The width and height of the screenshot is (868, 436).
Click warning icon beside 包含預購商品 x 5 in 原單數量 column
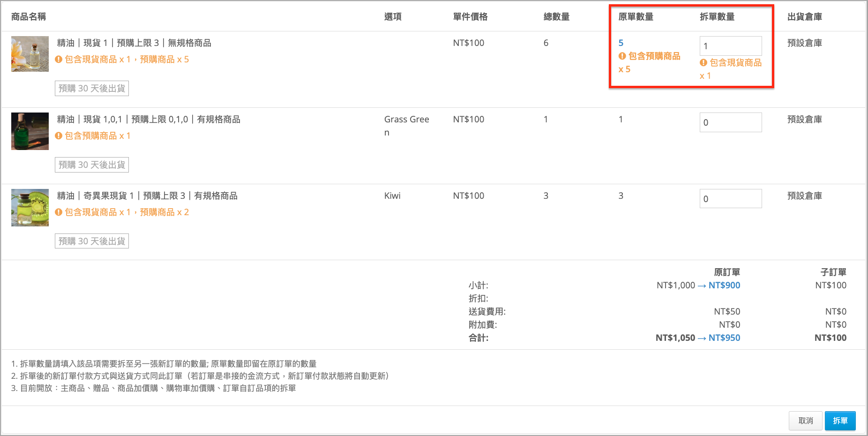click(x=622, y=56)
